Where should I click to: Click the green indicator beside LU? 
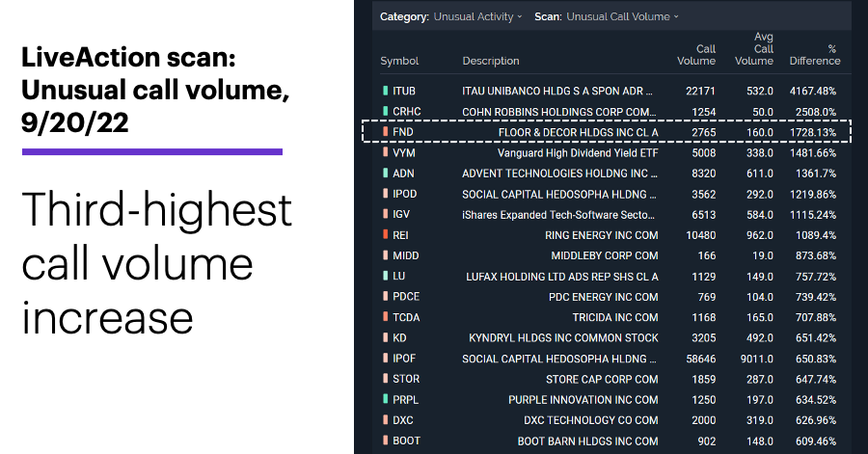pyautogui.click(x=385, y=276)
